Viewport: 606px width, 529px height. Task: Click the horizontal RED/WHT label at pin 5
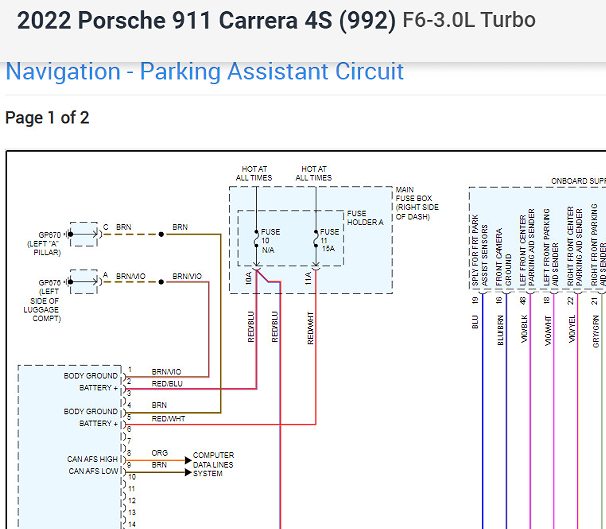[x=169, y=418]
